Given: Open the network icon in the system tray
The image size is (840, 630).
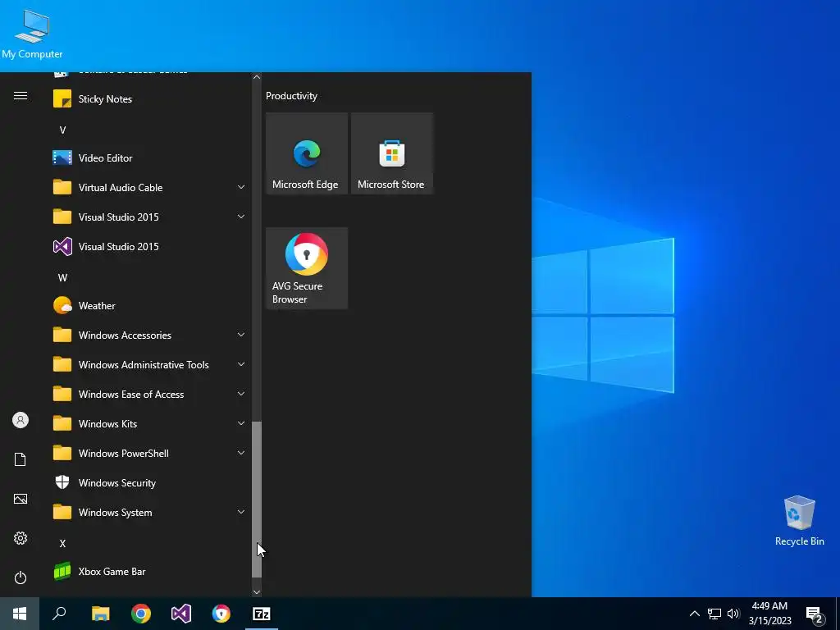Looking at the screenshot, I should pos(714,614).
